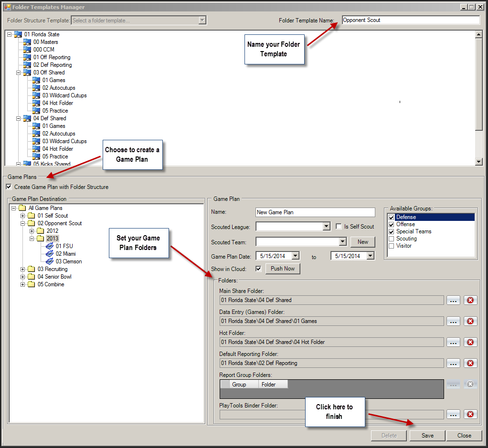Select the 03 Clemson game plan icon

[50, 261]
